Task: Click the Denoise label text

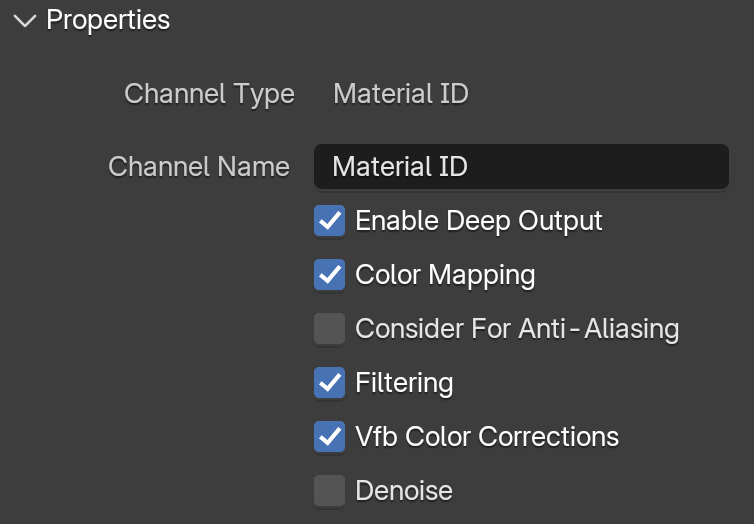Action: click(x=404, y=490)
